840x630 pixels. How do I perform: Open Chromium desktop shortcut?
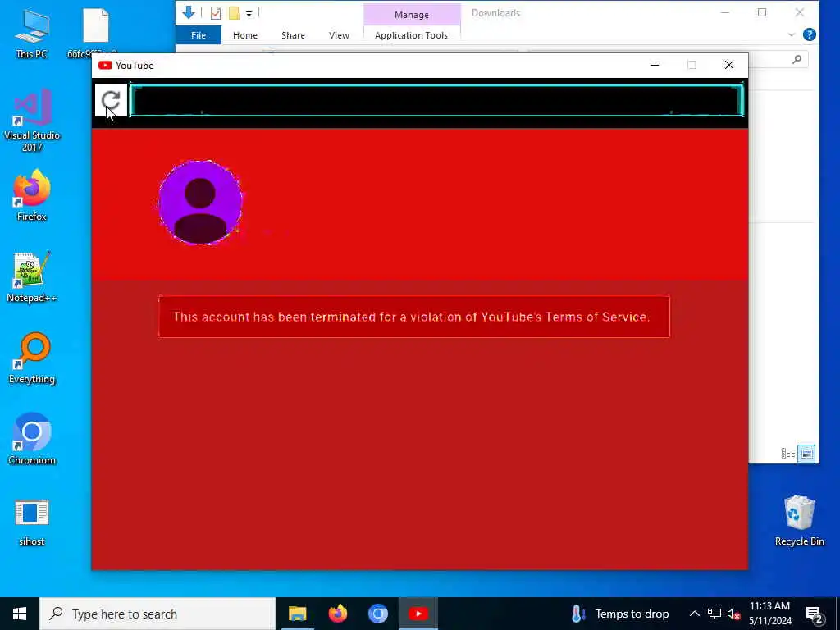[32, 439]
